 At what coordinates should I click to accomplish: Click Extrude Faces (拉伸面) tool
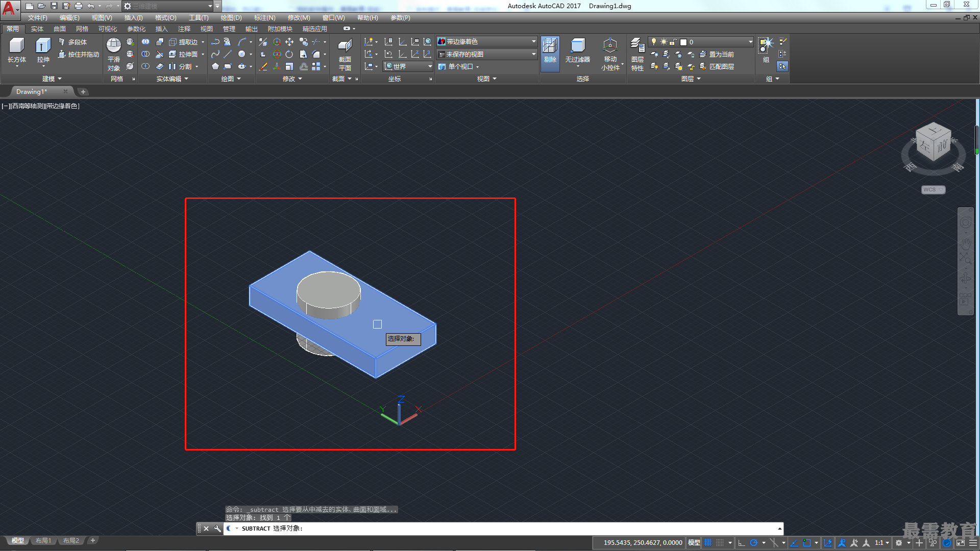(184, 54)
